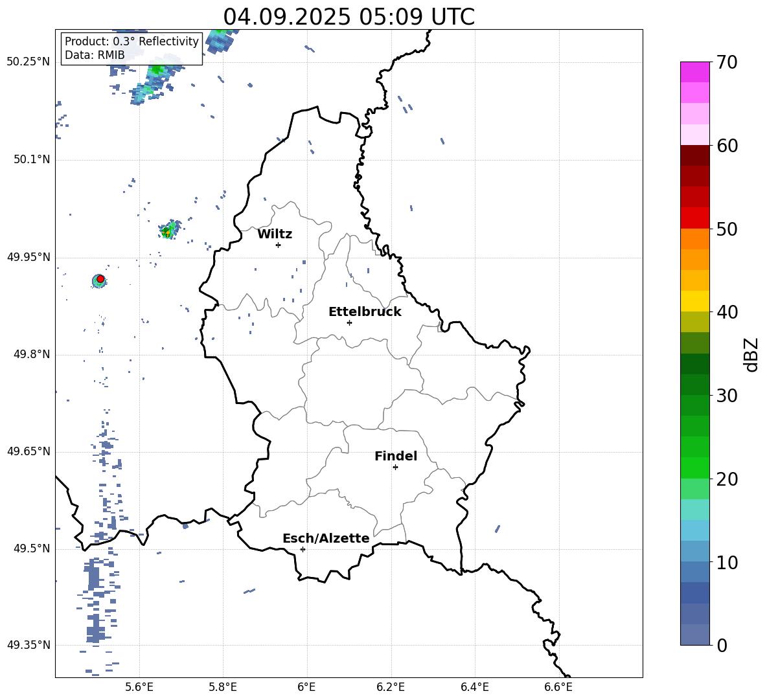767x700 pixels.
Task: Click the dBZ colorbar axis label
Action: 751,354
